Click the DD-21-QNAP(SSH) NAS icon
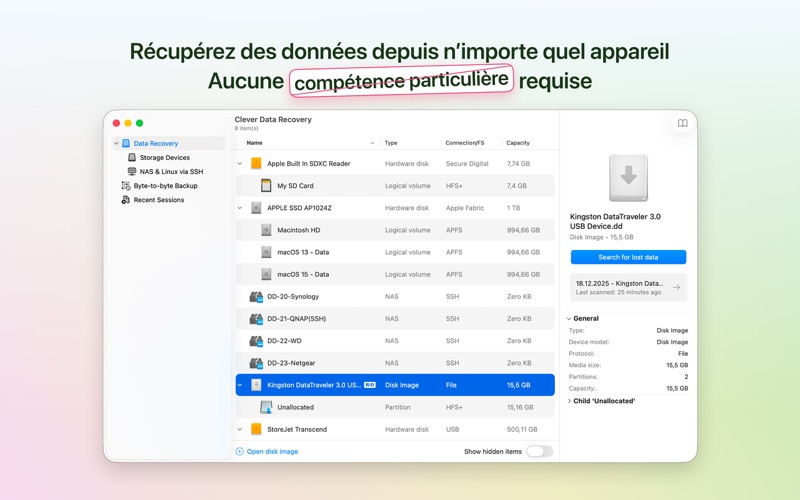 [256, 318]
